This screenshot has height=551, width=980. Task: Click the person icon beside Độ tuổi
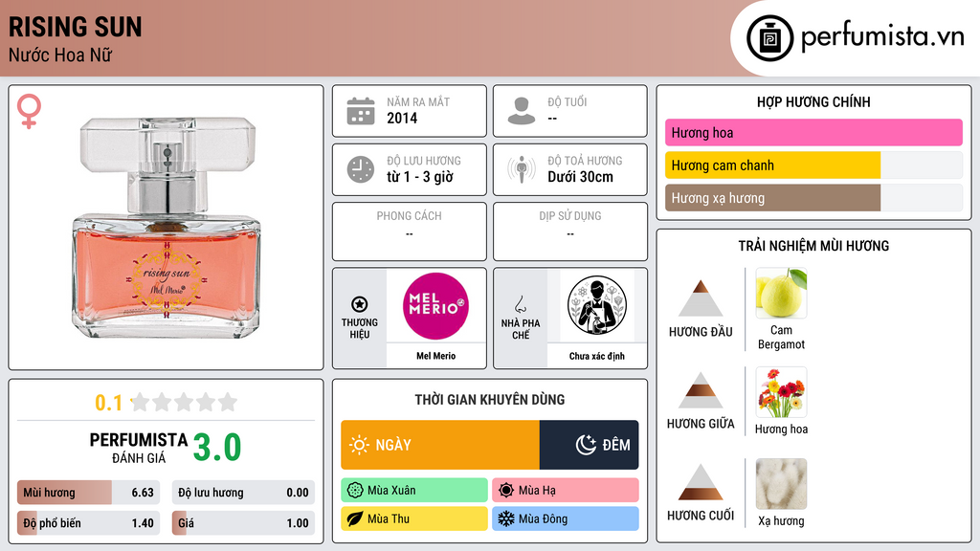522,111
